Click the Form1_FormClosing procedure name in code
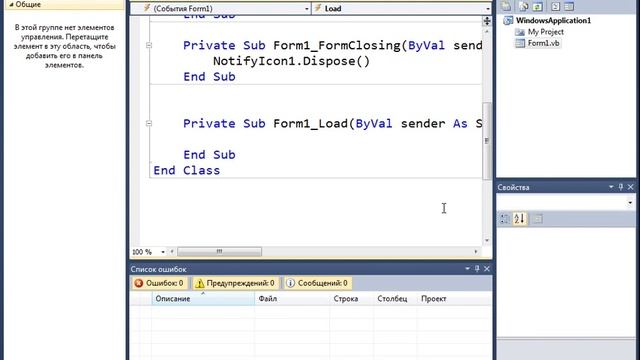The image size is (640, 360). 337,45
